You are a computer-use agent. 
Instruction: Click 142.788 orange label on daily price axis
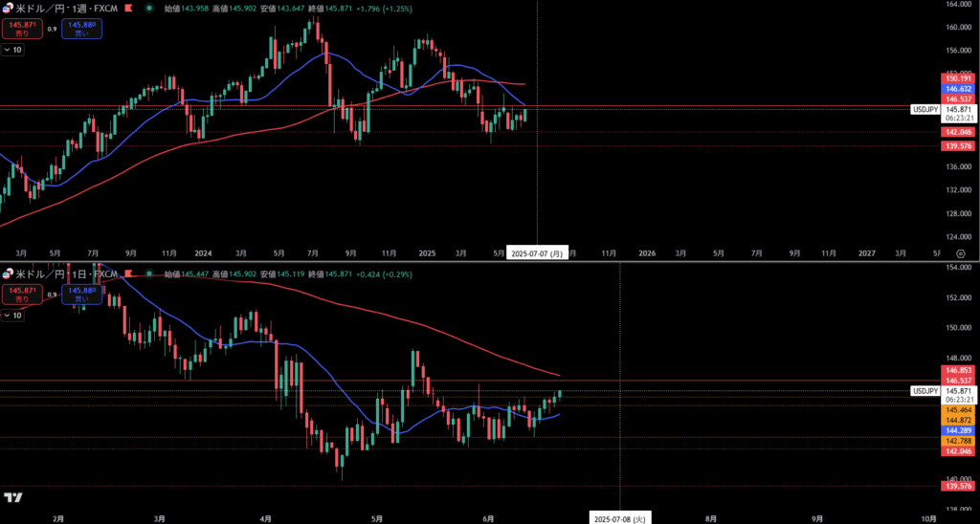pyautogui.click(x=958, y=441)
